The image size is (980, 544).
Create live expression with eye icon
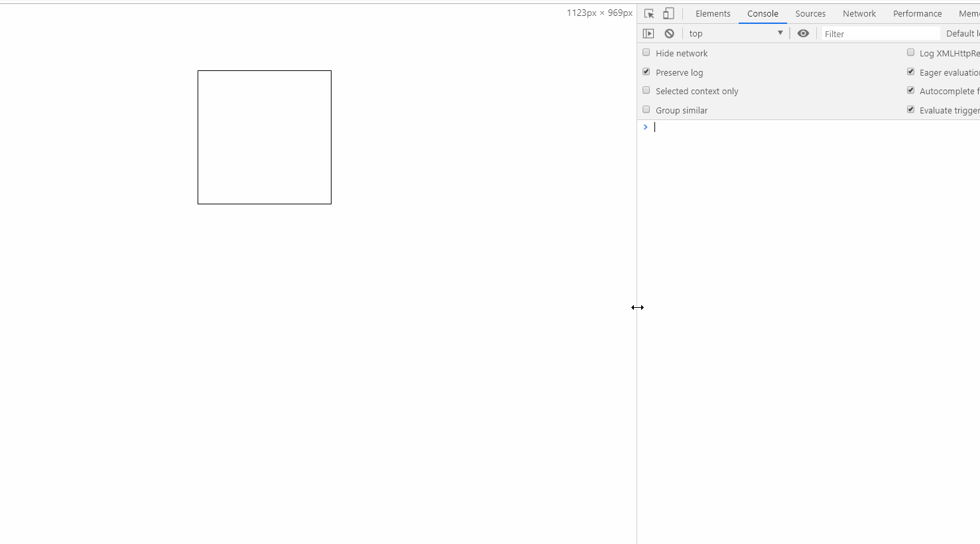(803, 33)
